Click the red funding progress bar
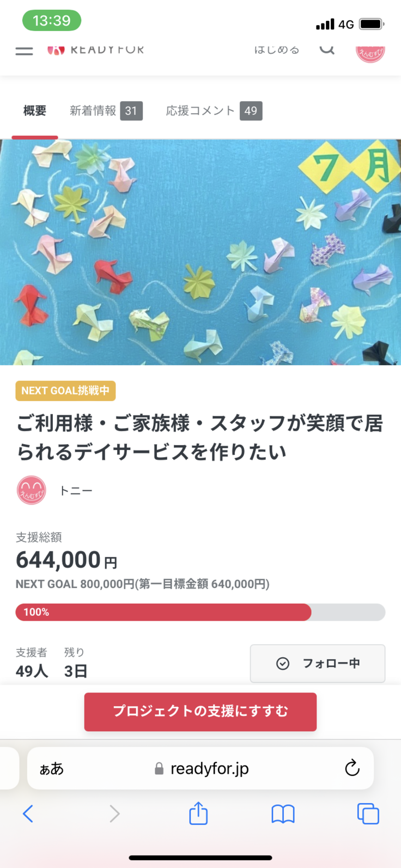The height and width of the screenshot is (868, 401). tap(163, 612)
